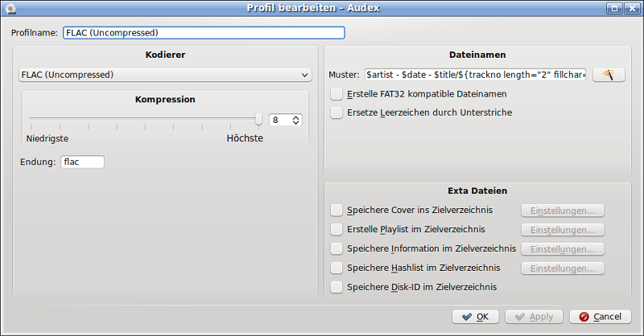The width and height of the screenshot is (644, 336).
Task: Open Einstellungen for Speichere Cover
Action: [562, 211]
